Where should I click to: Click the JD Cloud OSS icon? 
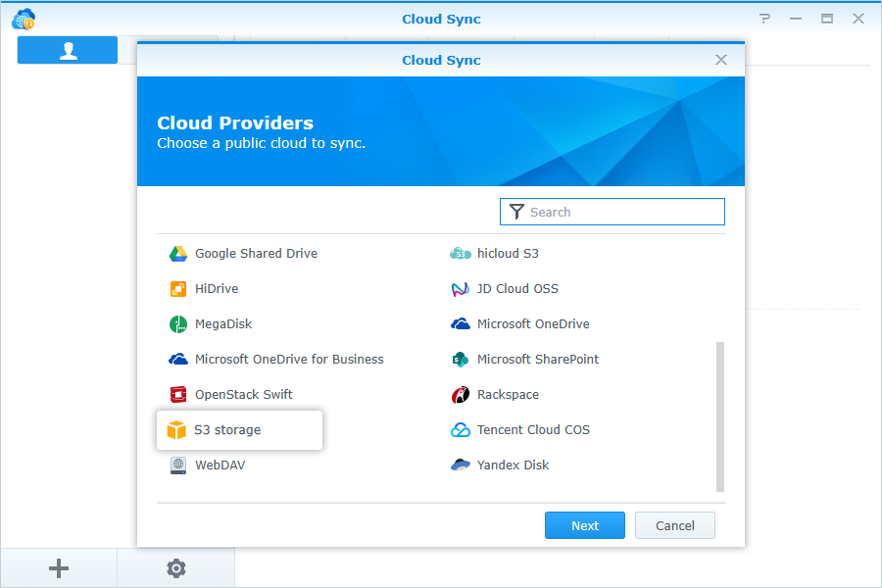coord(461,289)
